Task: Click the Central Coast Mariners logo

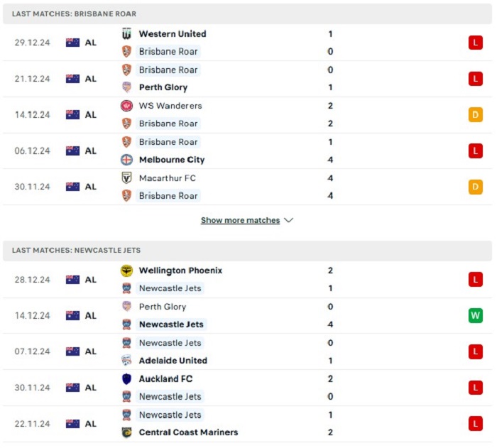Action: pyautogui.click(x=126, y=432)
